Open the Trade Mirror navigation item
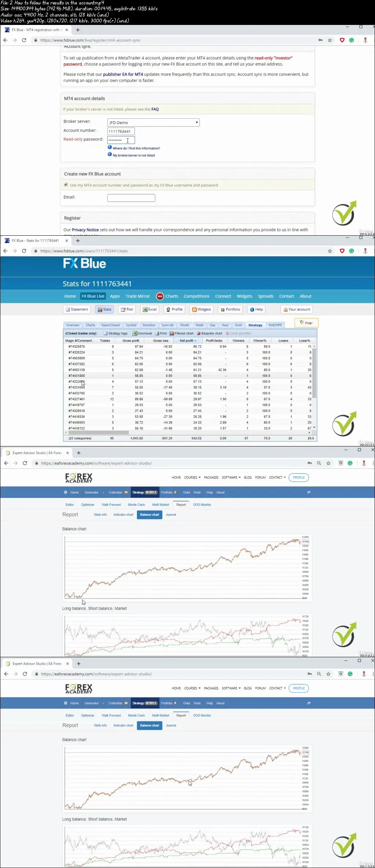 point(138,296)
